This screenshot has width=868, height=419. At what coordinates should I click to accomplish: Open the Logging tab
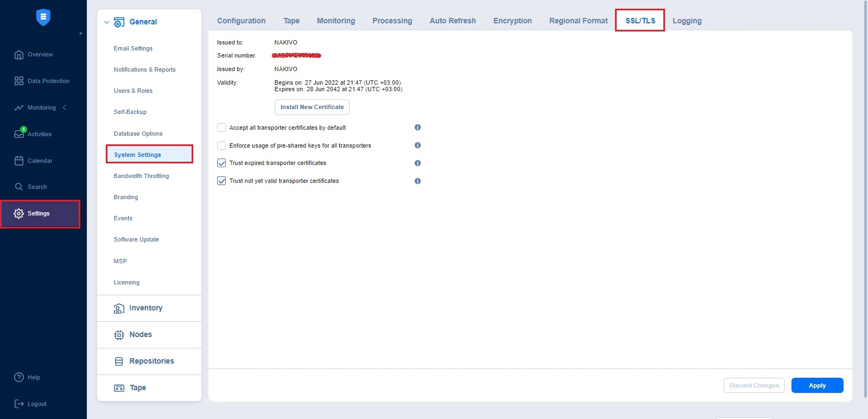click(687, 21)
